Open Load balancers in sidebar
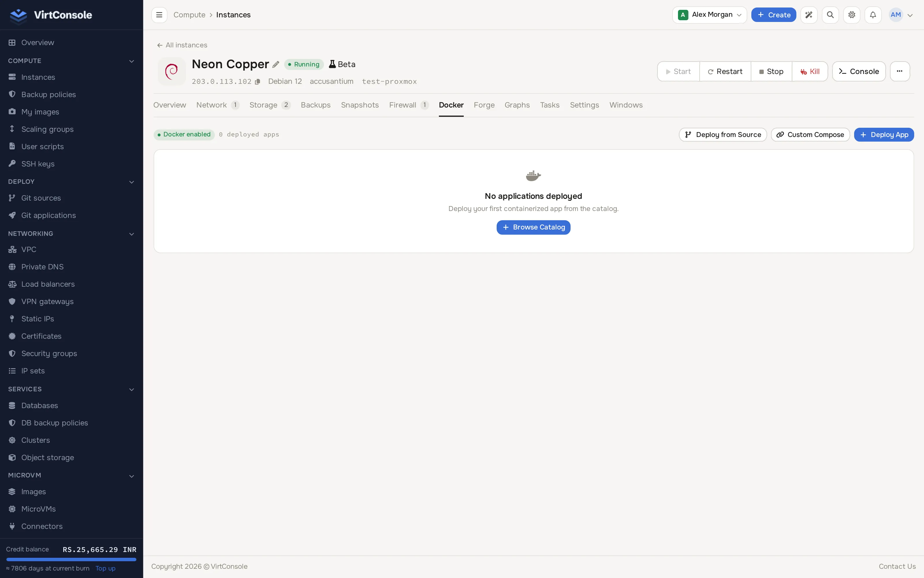This screenshot has height=578, width=924. (71, 284)
